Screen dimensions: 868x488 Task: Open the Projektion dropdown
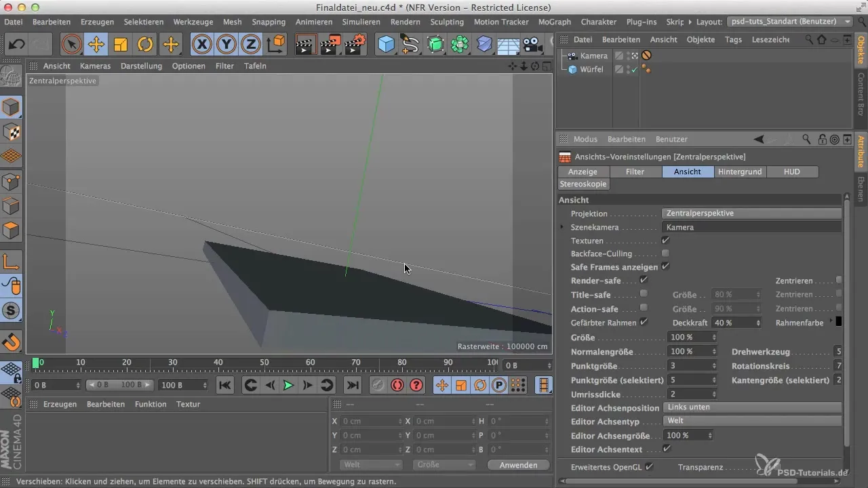(751, 213)
